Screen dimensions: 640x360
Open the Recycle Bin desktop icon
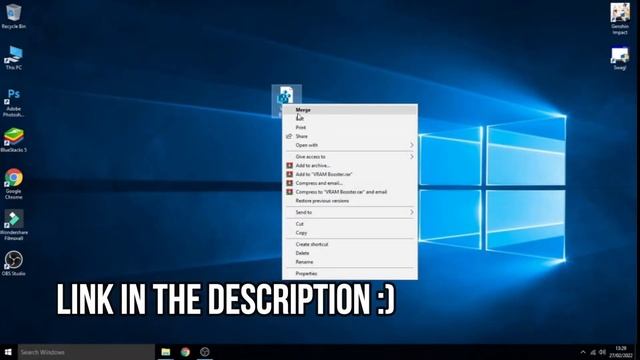click(13, 17)
